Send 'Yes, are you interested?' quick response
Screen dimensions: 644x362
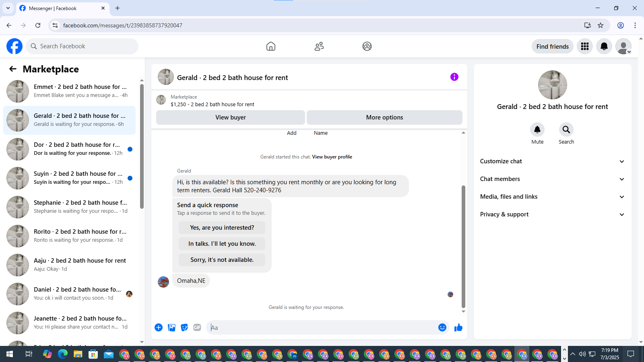coord(222,228)
